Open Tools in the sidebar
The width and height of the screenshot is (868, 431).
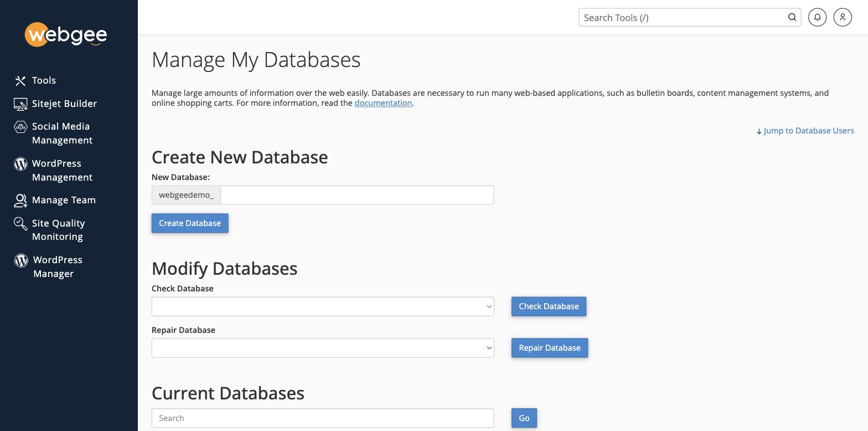44,80
